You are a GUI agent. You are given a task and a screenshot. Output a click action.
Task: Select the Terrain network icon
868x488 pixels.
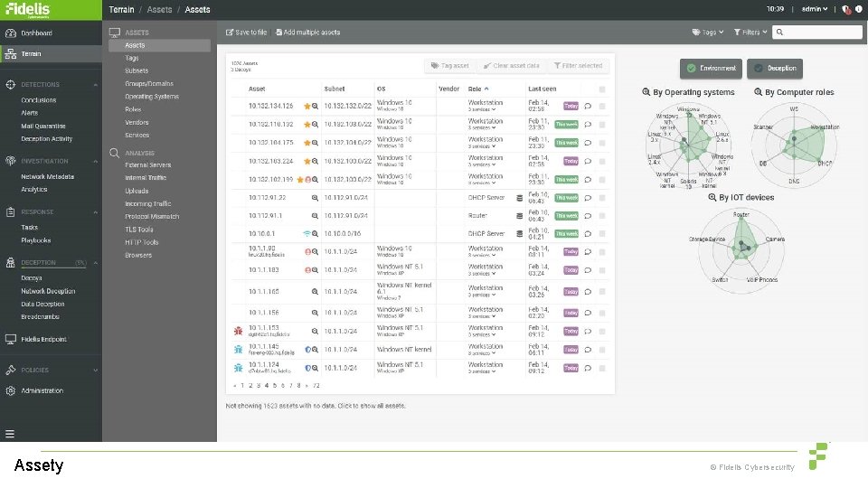click(x=11, y=53)
